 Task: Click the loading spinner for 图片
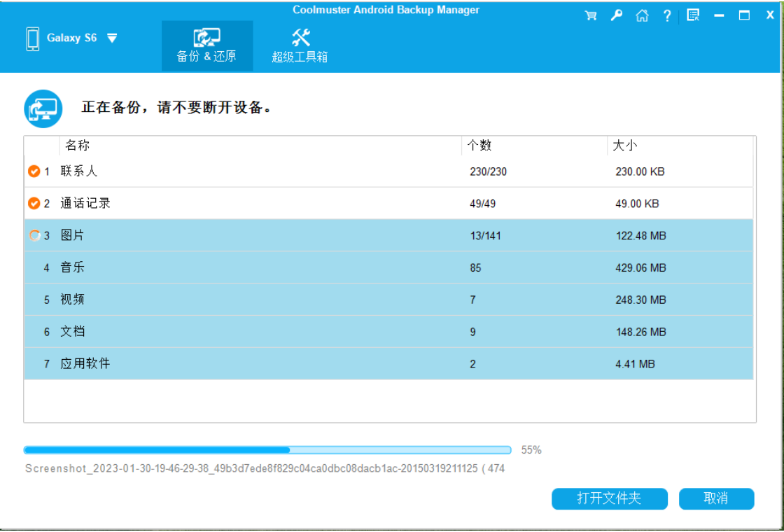(x=34, y=235)
